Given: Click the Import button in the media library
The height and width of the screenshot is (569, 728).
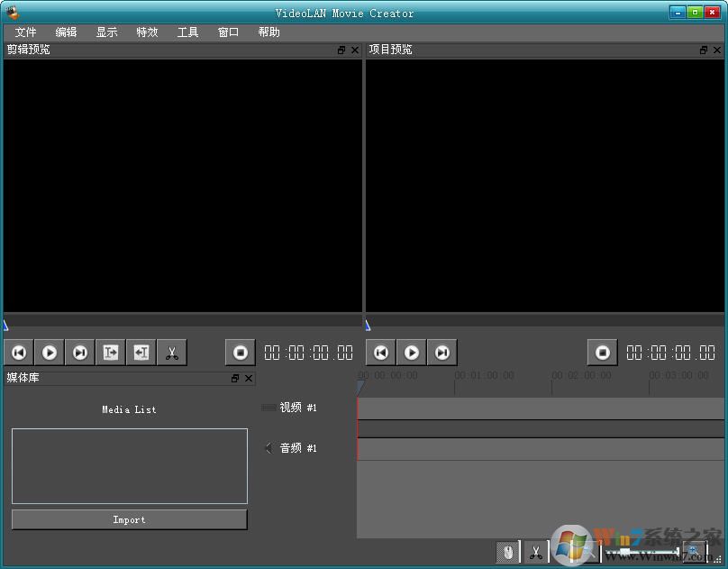Looking at the screenshot, I should pos(129,519).
